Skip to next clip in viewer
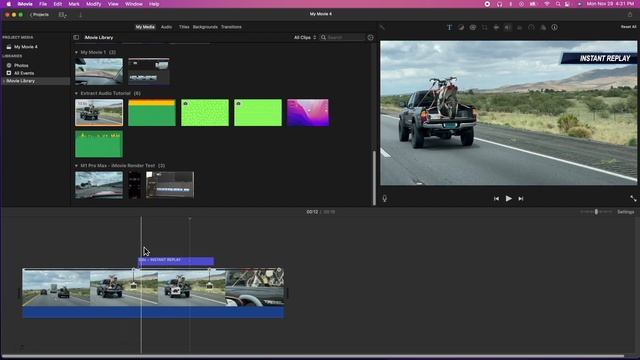The height and width of the screenshot is (360, 640). (520, 198)
